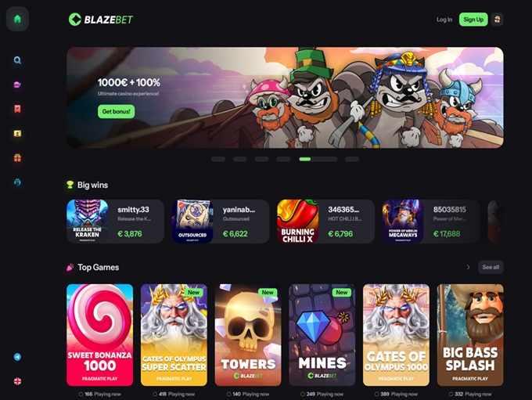Viewport: 532px width, 400px height.
Task: Open the Sweet Bonanza 1000 game thumbnail
Action: coord(100,335)
